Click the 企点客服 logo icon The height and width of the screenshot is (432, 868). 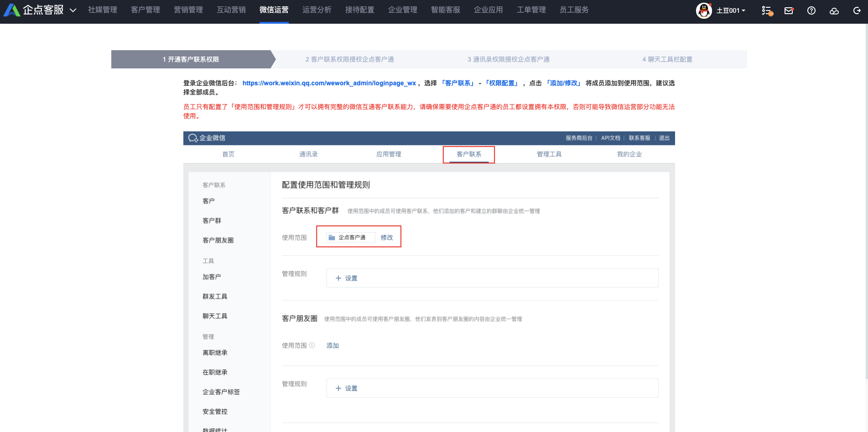[x=12, y=10]
